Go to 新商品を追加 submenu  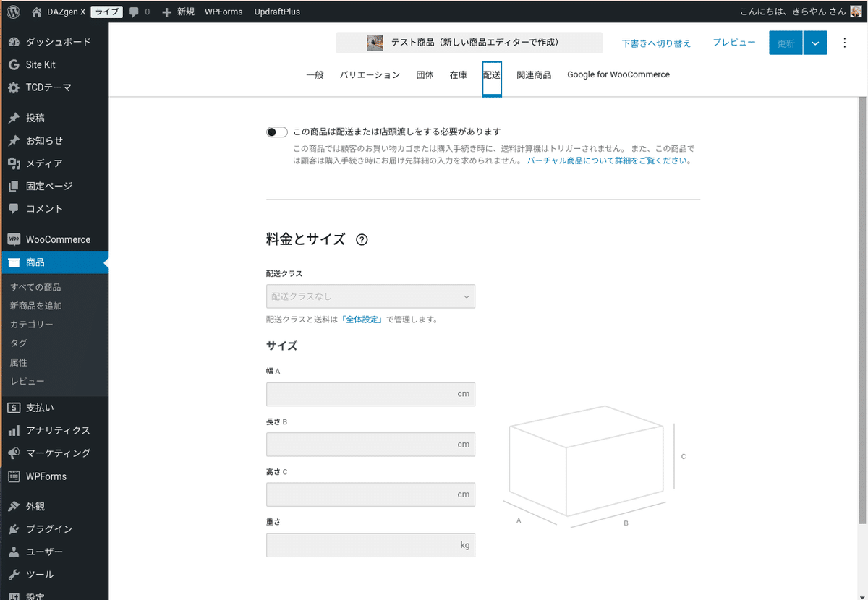(35, 306)
